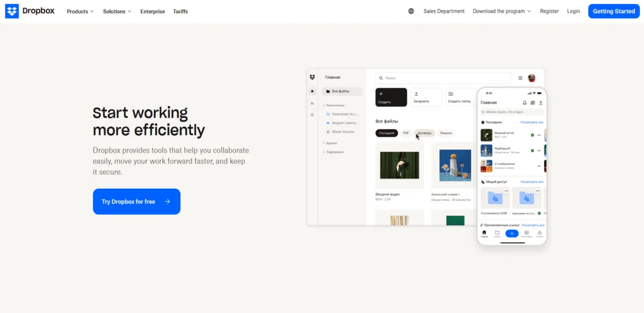This screenshot has height=313, width=644.
Task: Expand the Подрядчики folder
Action: coord(323,152)
